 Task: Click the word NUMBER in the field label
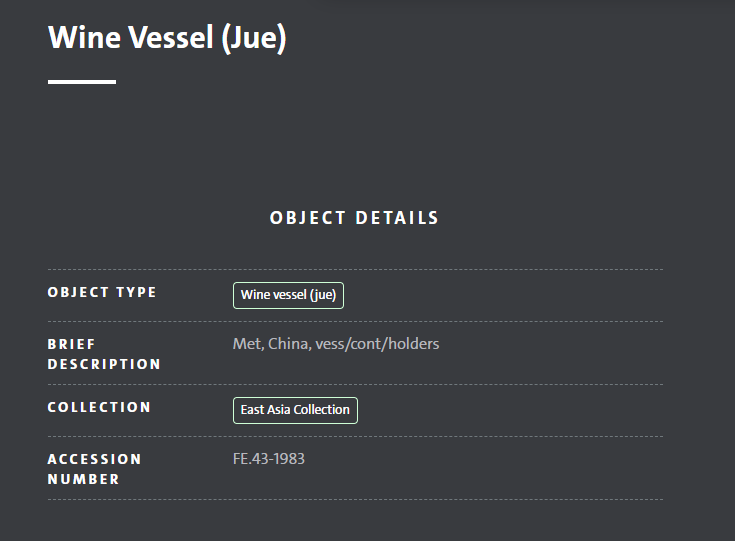(x=83, y=479)
